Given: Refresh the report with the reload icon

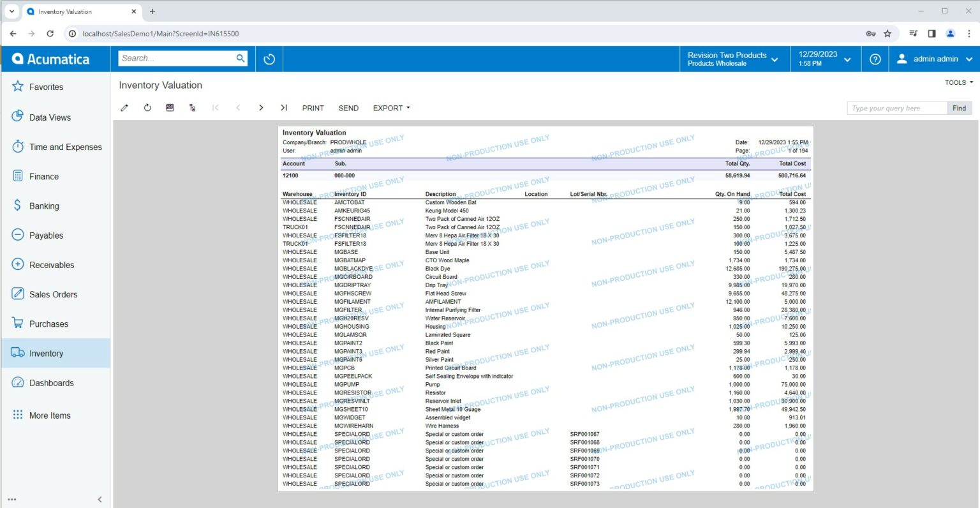Looking at the screenshot, I should [147, 108].
